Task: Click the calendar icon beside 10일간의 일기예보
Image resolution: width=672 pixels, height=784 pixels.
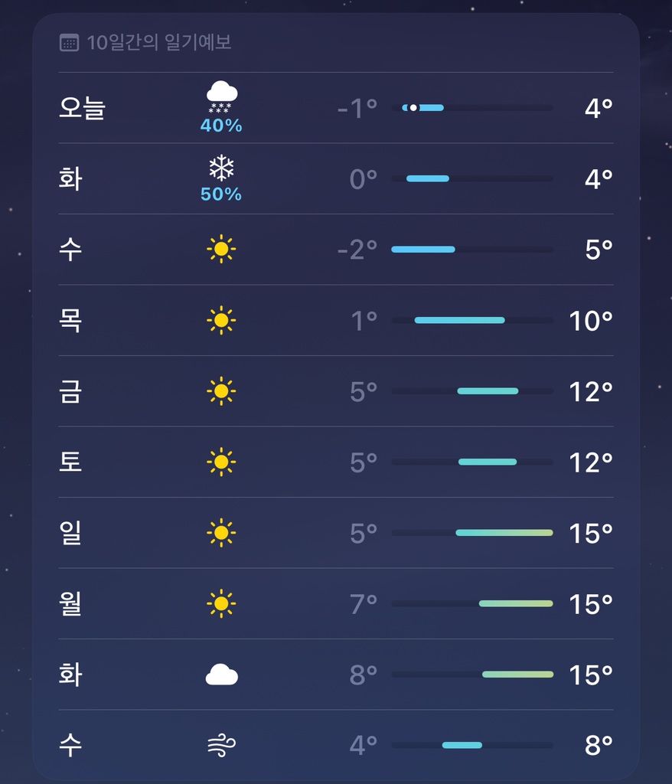Action: [x=69, y=43]
